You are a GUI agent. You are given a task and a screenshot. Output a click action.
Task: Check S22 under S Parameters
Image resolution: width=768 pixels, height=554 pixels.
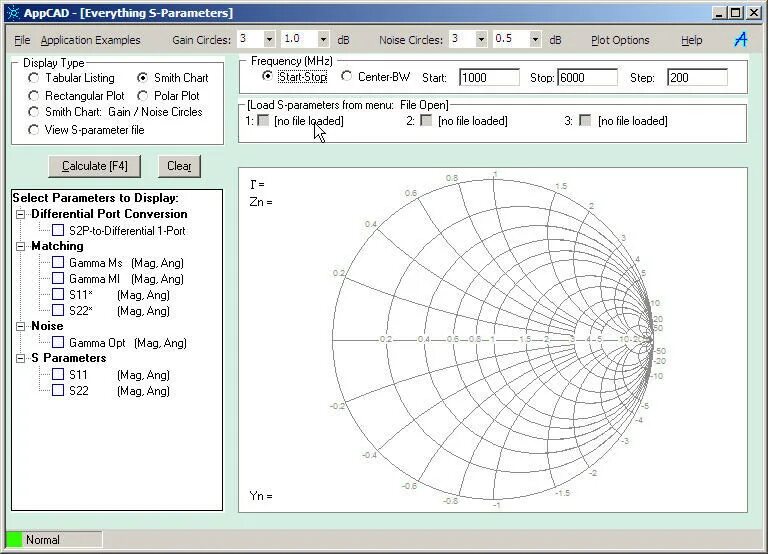(x=58, y=390)
